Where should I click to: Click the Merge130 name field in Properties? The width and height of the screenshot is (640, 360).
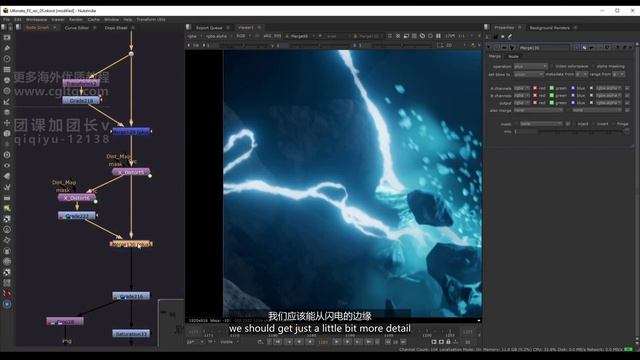pos(544,48)
